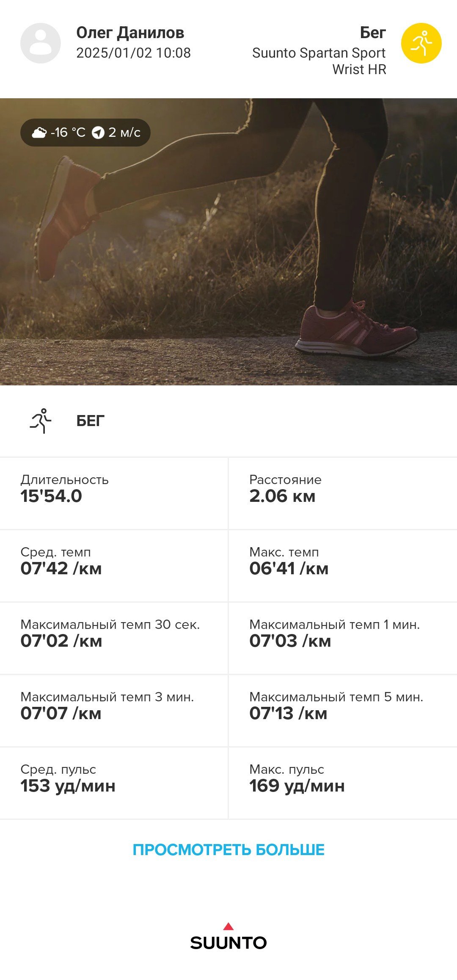Tap the cloud weather icon
The height and width of the screenshot is (980, 457).
39,133
